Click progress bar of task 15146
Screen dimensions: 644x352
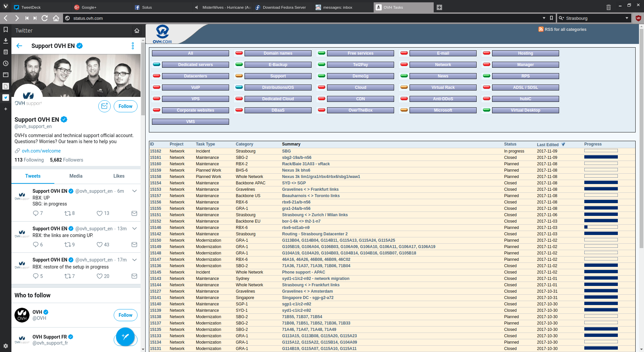point(601,227)
